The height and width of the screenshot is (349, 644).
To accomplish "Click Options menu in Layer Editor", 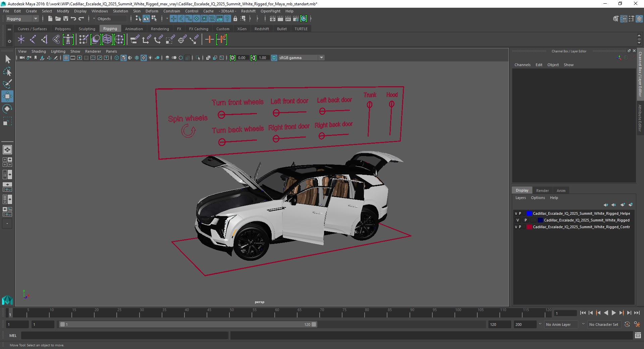I will coord(538,198).
